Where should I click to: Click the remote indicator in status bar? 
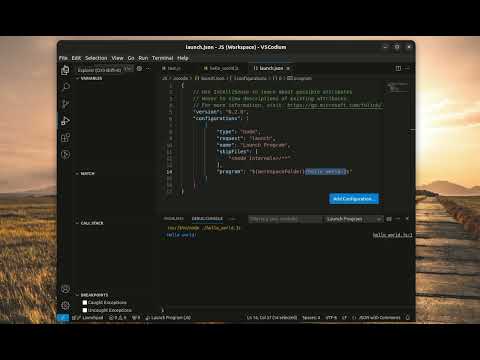(63, 318)
